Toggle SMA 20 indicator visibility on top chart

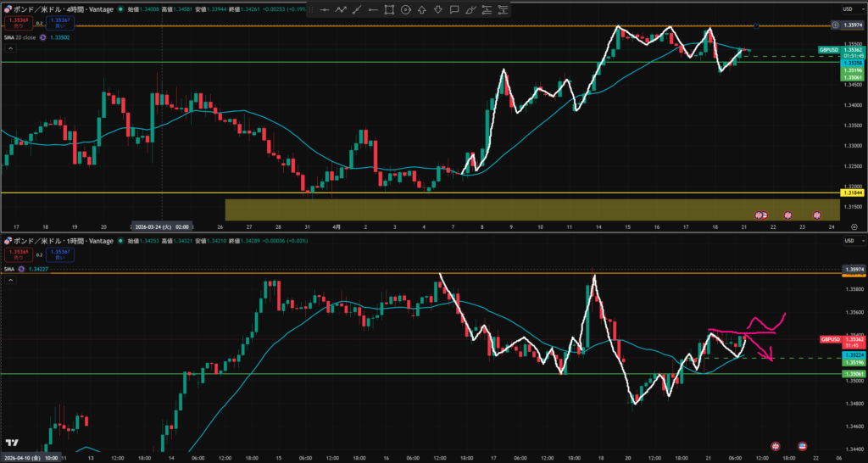click(x=24, y=37)
